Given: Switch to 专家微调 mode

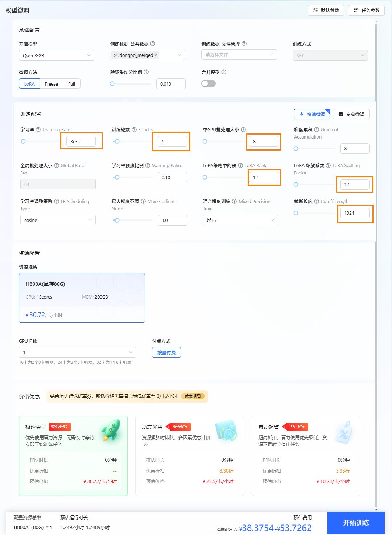Looking at the screenshot, I should 351,114.
